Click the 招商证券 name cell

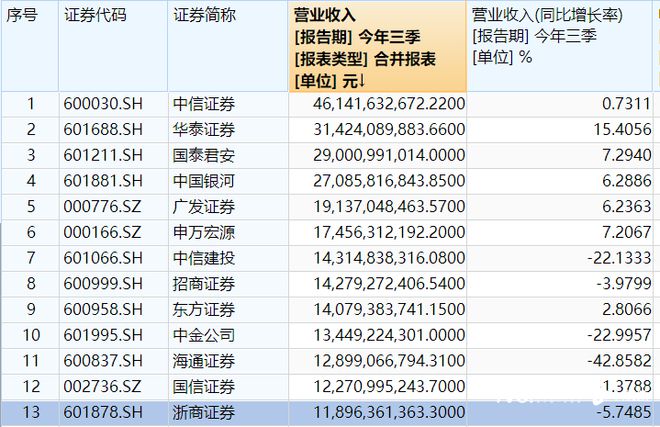point(206,283)
